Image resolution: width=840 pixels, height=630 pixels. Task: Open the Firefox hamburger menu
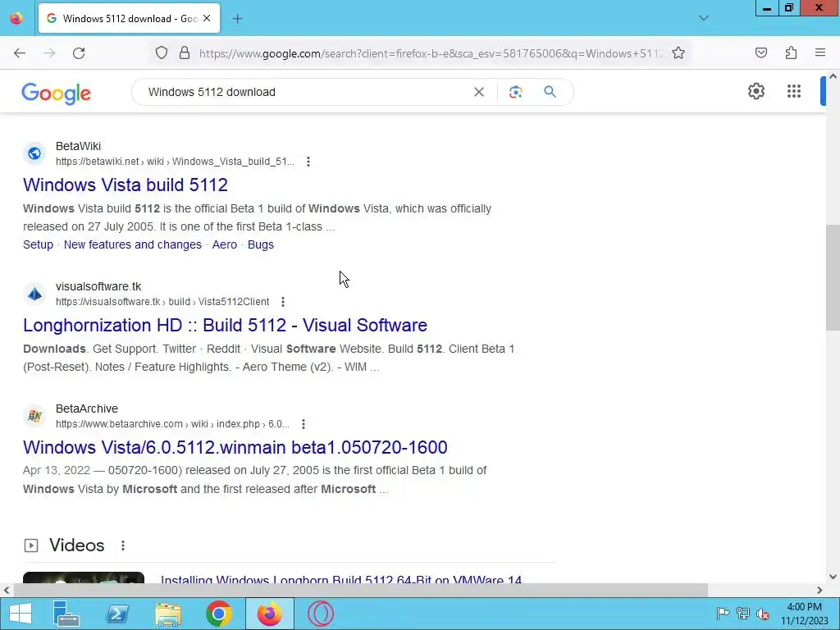point(820,53)
